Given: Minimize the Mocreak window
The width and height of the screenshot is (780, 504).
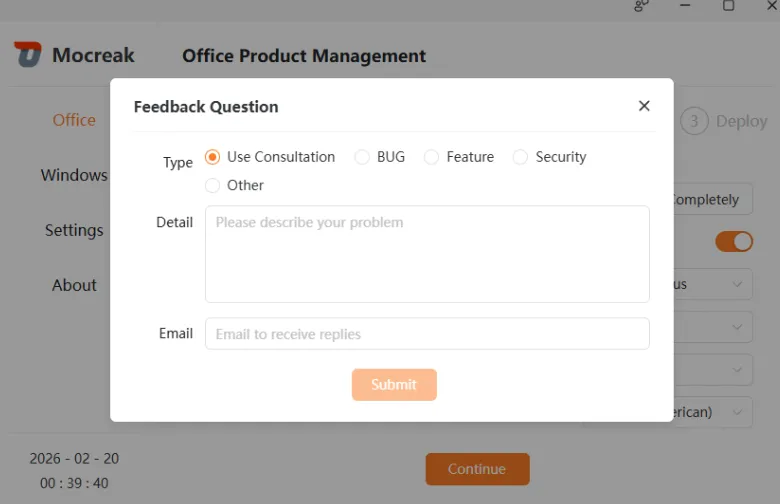Looking at the screenshot, I should point(685,5).
